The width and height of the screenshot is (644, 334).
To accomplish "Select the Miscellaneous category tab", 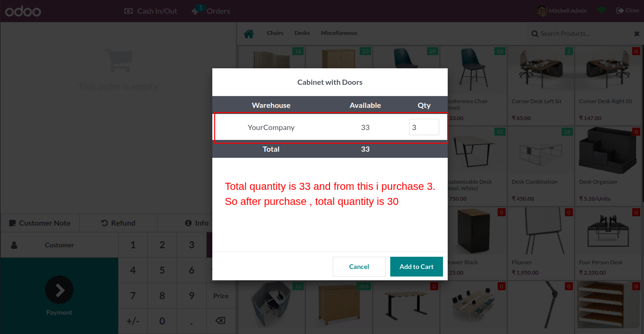I will point(339,33).
